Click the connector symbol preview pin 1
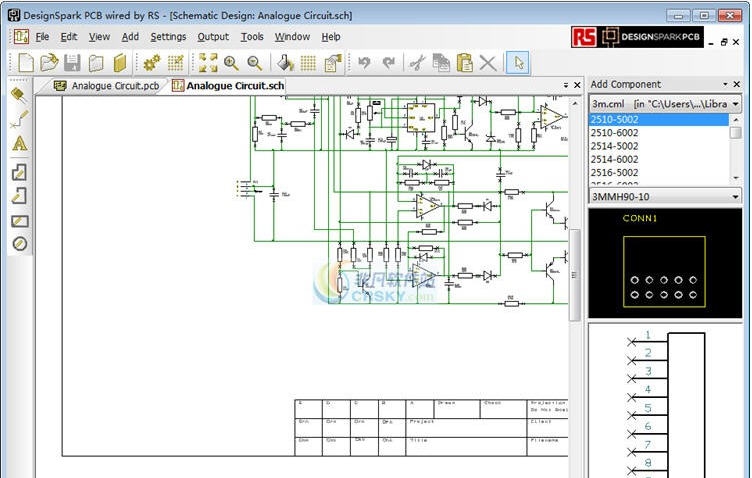The width and height of the screenshot is (752, 478). point(647,336)
